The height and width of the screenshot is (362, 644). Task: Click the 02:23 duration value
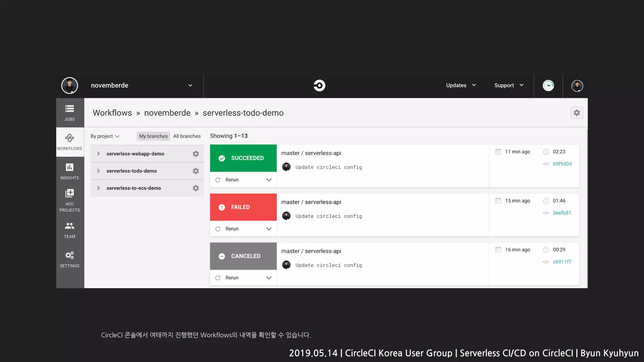(x=559, y=152)
